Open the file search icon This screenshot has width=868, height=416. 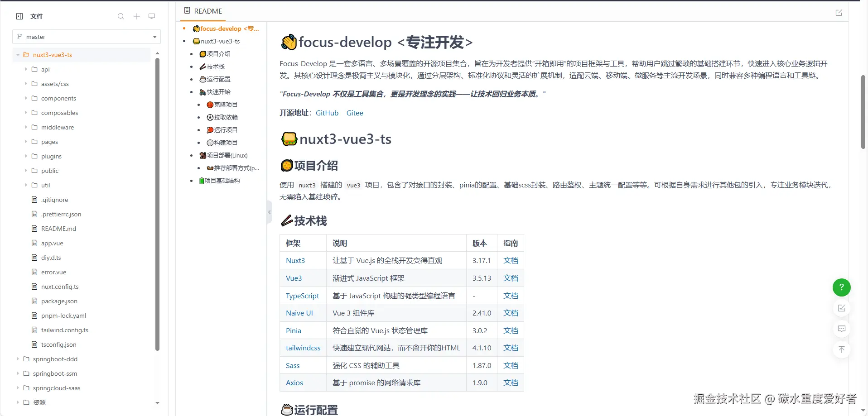tap(121, 16)
